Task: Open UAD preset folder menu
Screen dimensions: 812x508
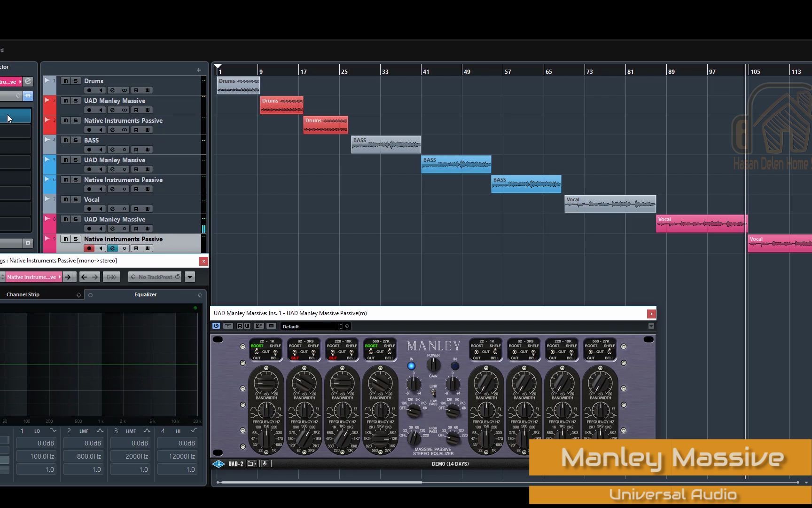Action: [x=251, y=464]
